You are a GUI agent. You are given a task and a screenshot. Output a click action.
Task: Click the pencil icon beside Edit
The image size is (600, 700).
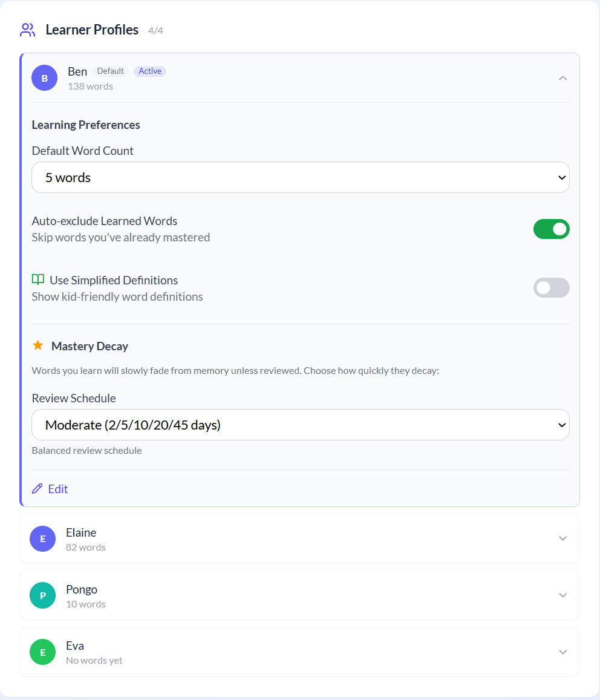click(37, 488)
